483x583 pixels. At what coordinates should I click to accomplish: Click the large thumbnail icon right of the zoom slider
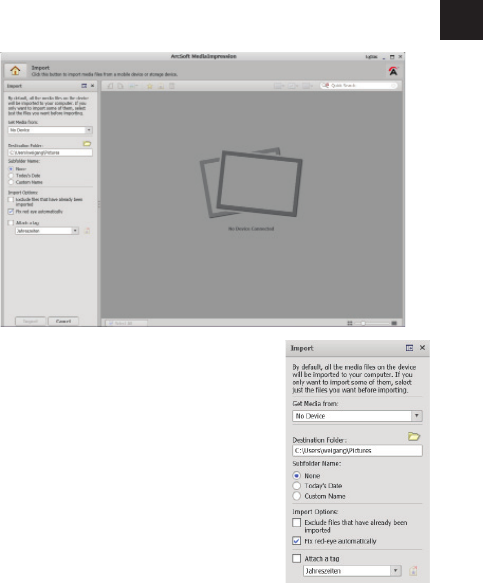point(394,323)
